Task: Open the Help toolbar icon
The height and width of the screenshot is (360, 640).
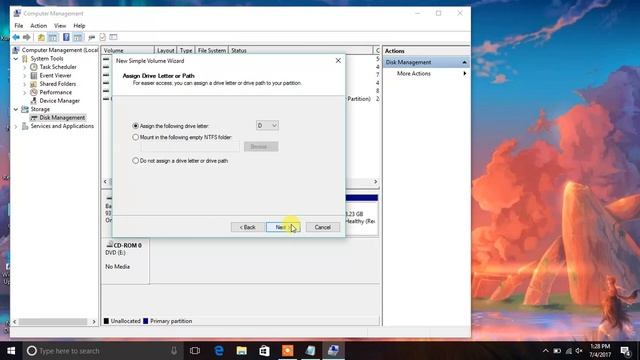Action: [66, 37]
